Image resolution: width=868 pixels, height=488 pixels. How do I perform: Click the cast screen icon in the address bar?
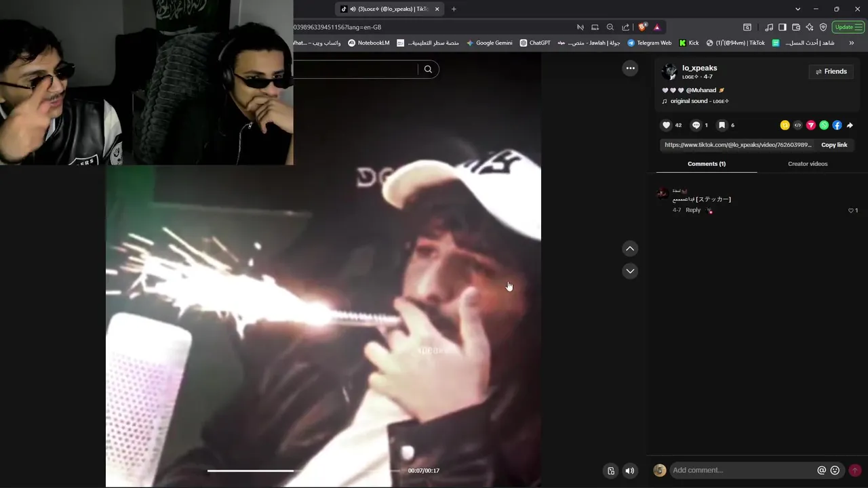click(595, 27)
